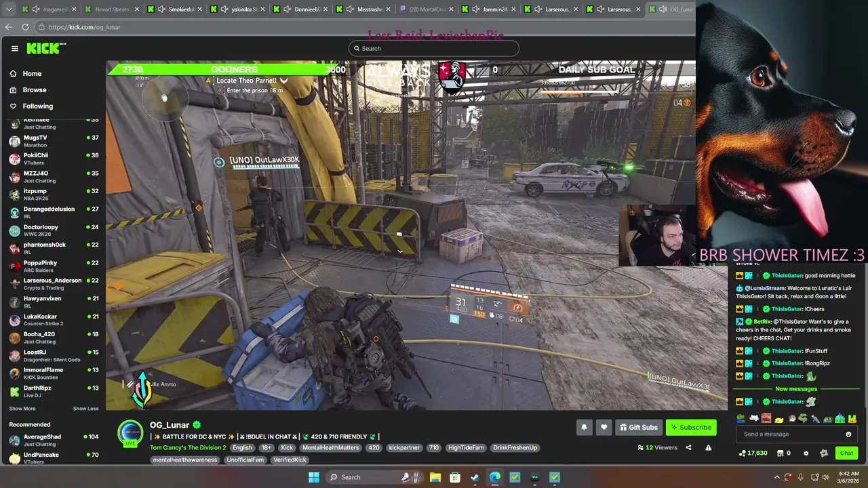Open itzpump channel in sidebar
The height and width of the screenshot is (488, 868).
point(53,195)
